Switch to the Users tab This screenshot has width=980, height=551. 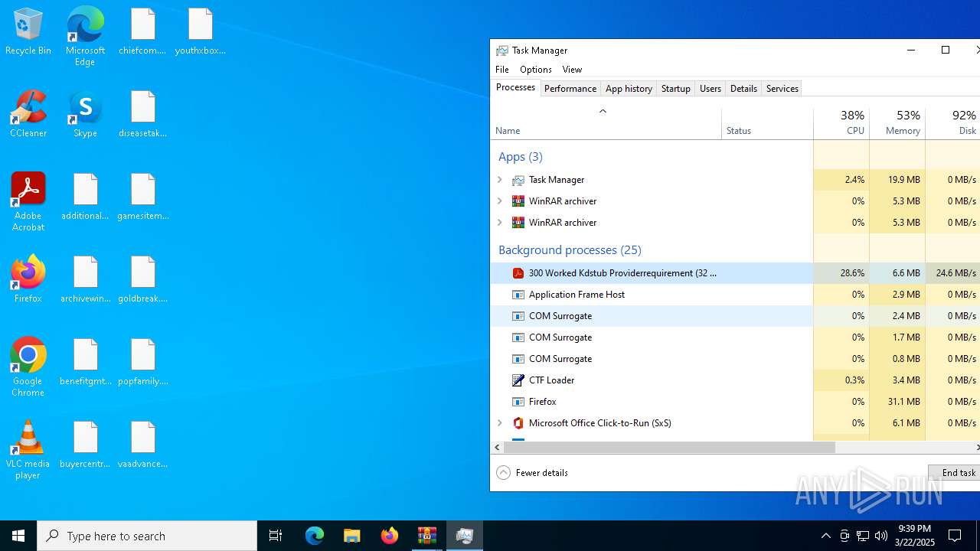710,89
